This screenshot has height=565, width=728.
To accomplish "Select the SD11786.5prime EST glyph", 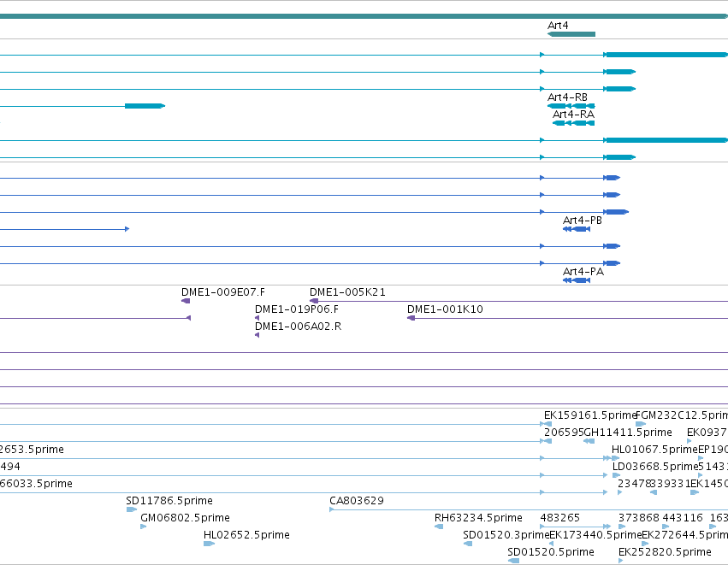I will (x=132, y=509).
